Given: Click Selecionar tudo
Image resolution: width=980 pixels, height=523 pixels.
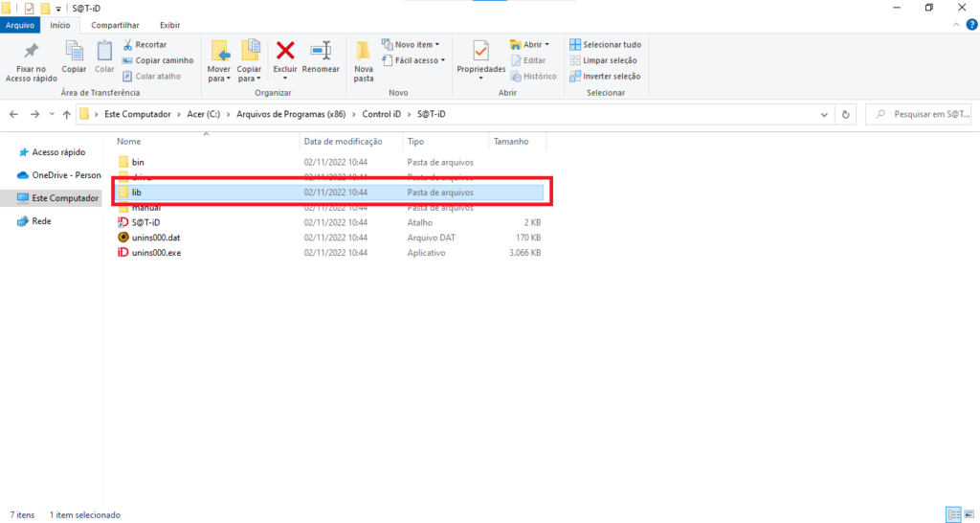Looking at the screenshot, I should click(x=605, y=44).
